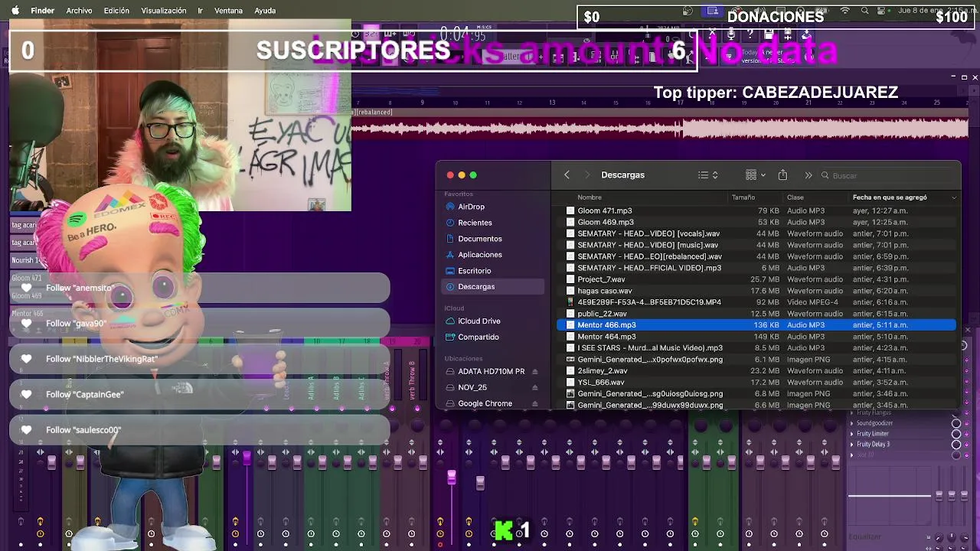Click the floppy disk save icon in FL Studio
980x551 pixels.
(x=768, y=34)
